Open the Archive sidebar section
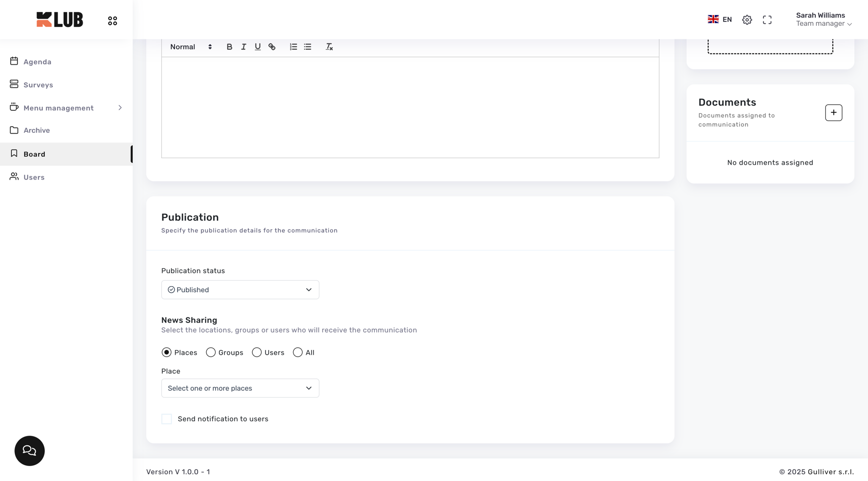Image resolution: width=868 pixels, height=481 pixels. click(37, 130)
